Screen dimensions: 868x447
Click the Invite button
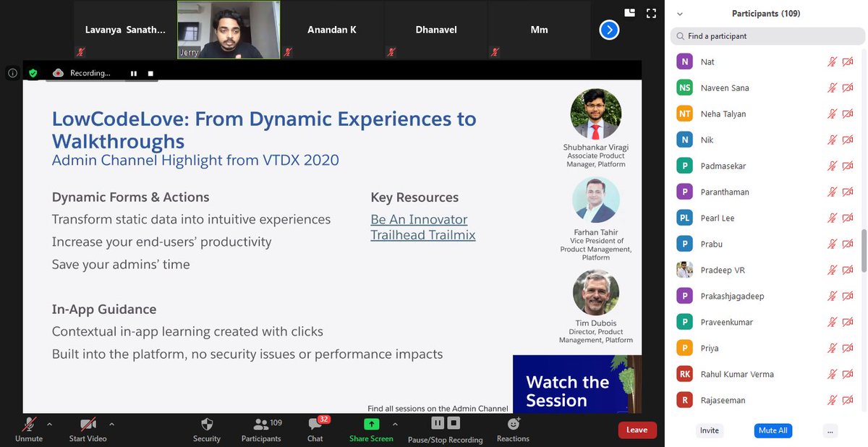pyautogui.click(x=710, y=430)
